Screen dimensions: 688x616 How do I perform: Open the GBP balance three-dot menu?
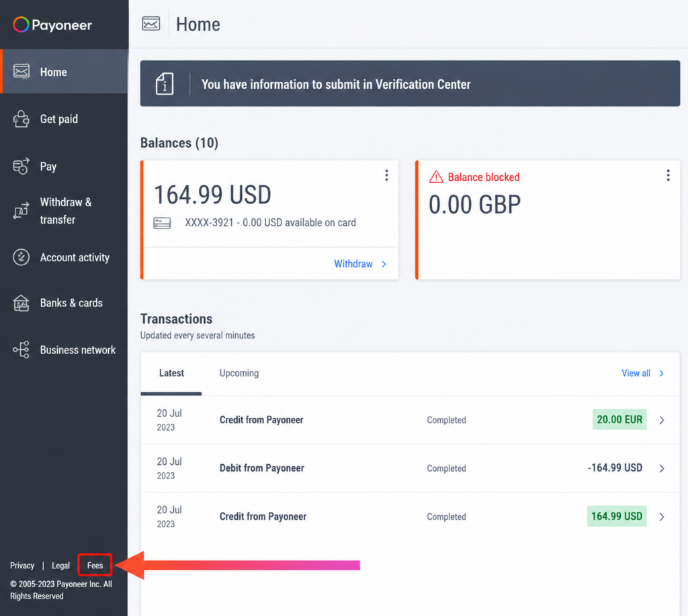coord(669,175)
